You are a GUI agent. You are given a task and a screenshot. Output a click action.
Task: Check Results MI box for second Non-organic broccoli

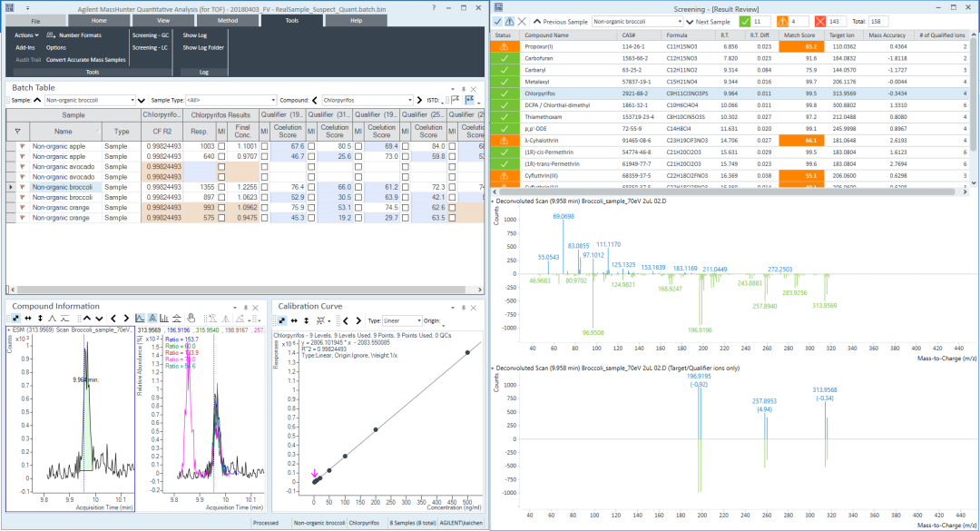(x=221, y=198)
